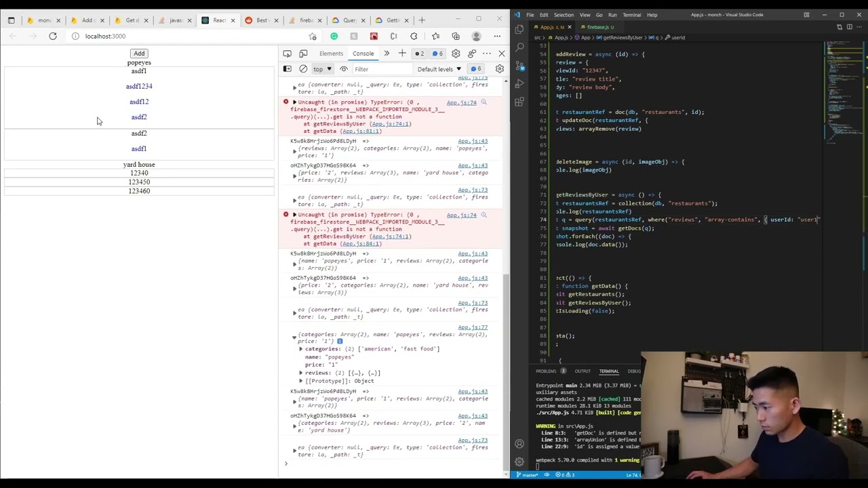Viewport: 868px width, 488px height.
Task: Create a live expression with eye icon
Action: pyautogui.click(x=344, y=69)
